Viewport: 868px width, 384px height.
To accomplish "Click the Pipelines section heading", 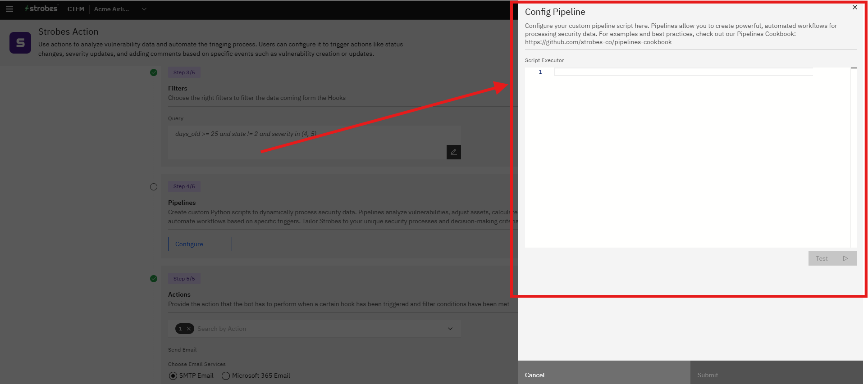I will point(182,203).
